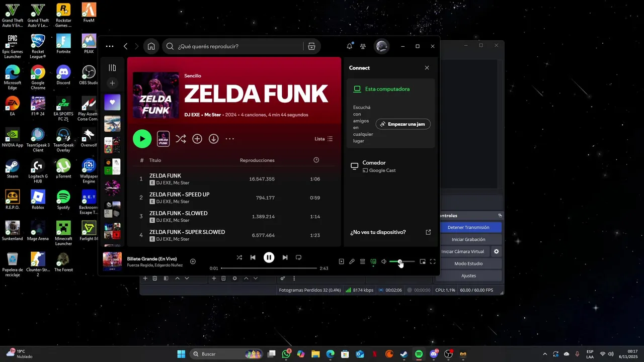The width and height of the screenshot is (644, 362).
Task: Toggle the Connect to a device icon
Action: 373,261
